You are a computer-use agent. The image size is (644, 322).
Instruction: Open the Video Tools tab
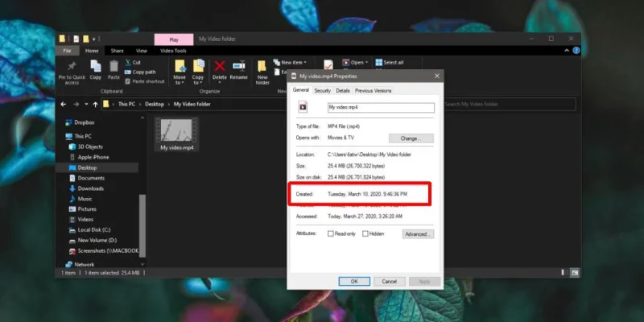click(x=173, y=51)
